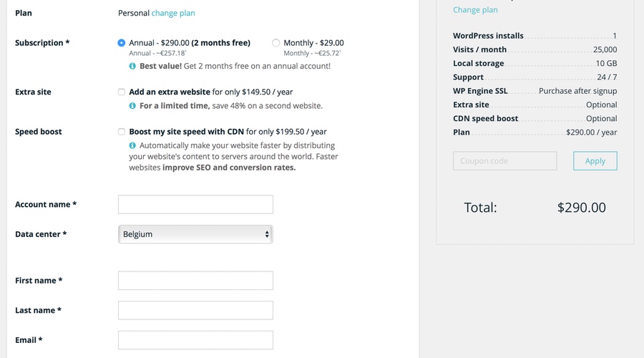Click the change plan link next to Personal
The width and height of the screenshot is (644, 358).
[173, 13]
